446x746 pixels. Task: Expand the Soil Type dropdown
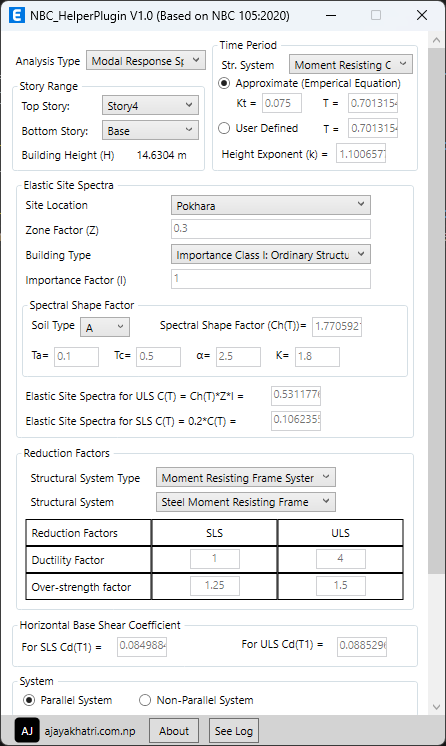105,327
